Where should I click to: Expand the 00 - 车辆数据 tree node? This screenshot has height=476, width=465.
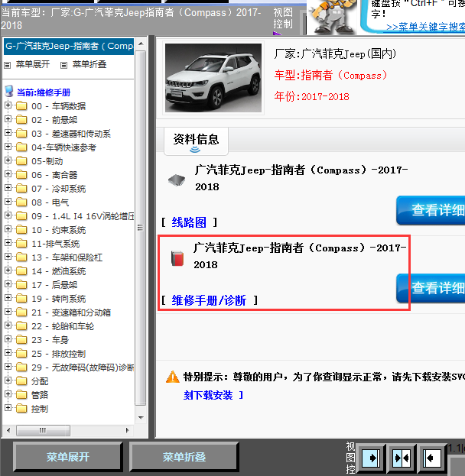point(8,106)
